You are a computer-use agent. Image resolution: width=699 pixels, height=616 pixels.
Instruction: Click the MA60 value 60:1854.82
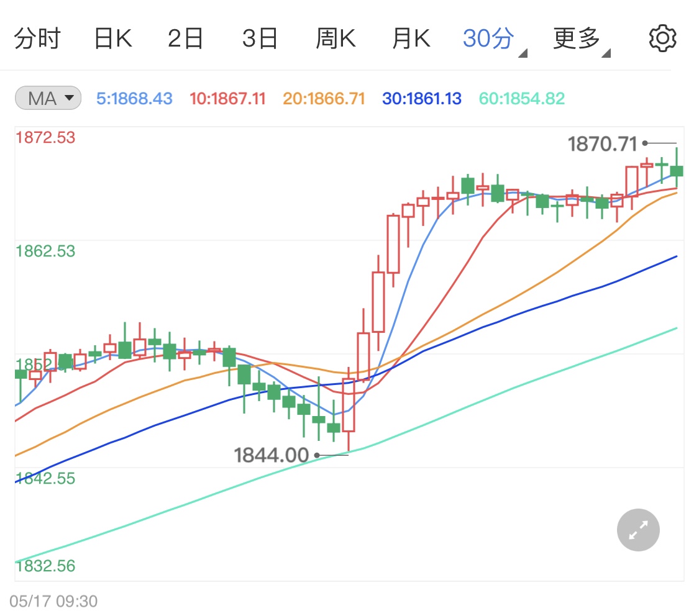521,99
